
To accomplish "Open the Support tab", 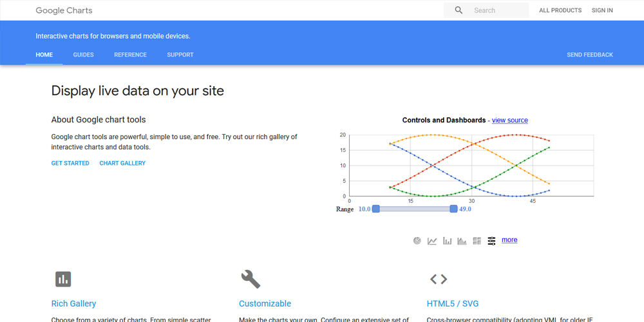I will 180,55.
